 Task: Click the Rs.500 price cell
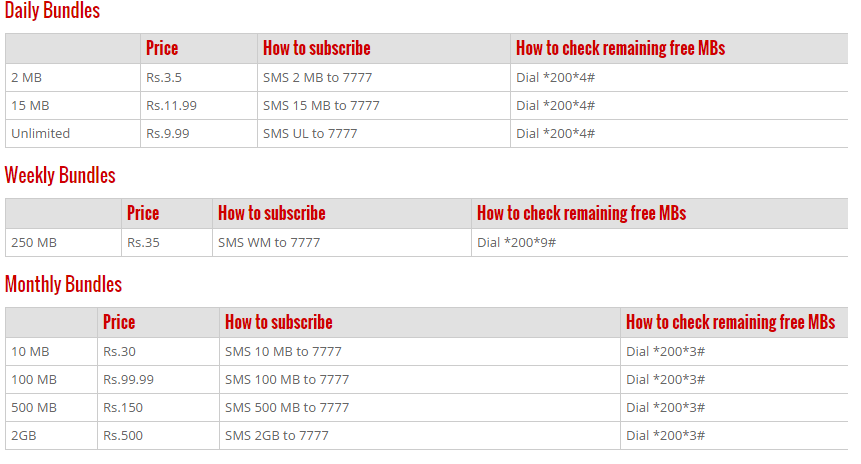[x=159, y=435]
